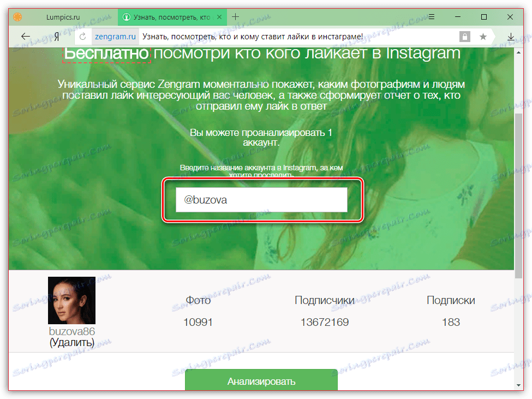Open a new tab with the plus button

tap(236, 16)
